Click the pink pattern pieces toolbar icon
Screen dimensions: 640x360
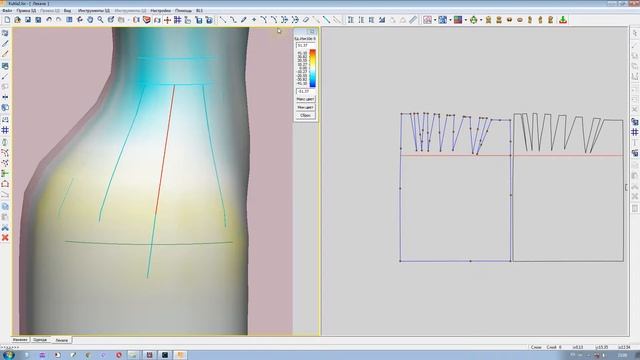point(427,20)
